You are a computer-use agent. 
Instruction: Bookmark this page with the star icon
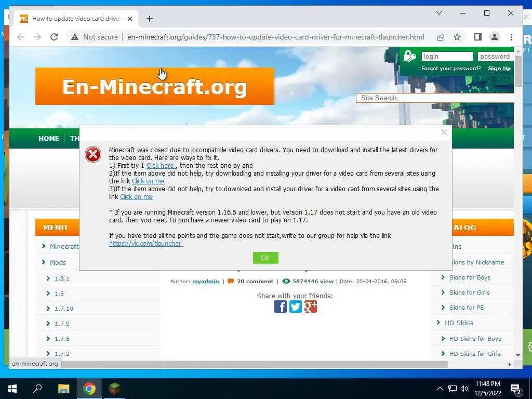click(x=457, y=37)
